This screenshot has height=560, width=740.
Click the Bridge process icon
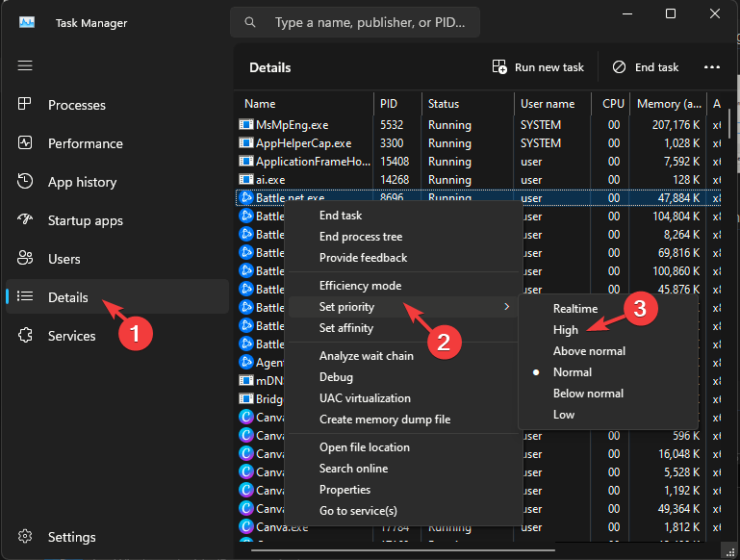[246, 398]
